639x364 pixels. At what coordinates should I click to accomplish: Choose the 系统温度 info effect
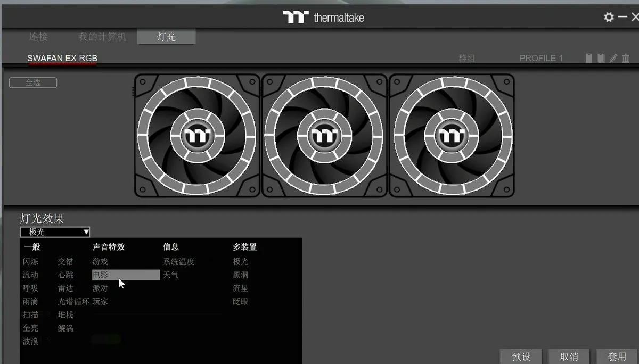(x=179, y=262)
